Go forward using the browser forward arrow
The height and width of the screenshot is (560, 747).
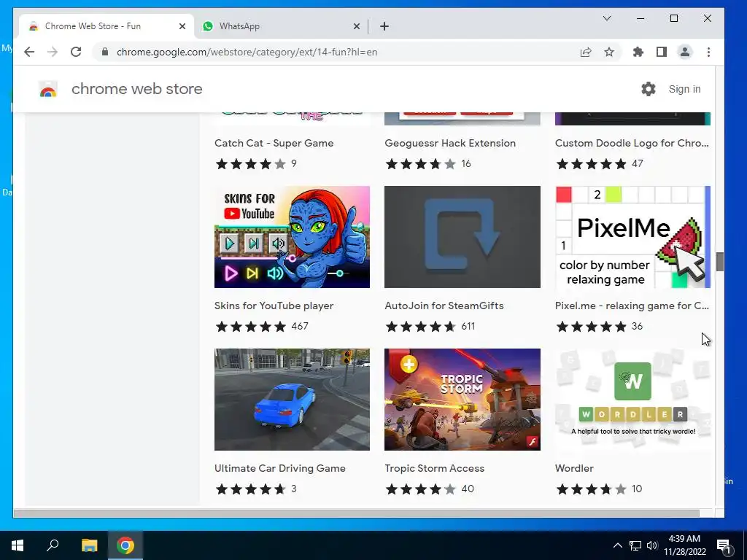click(53, 52)
